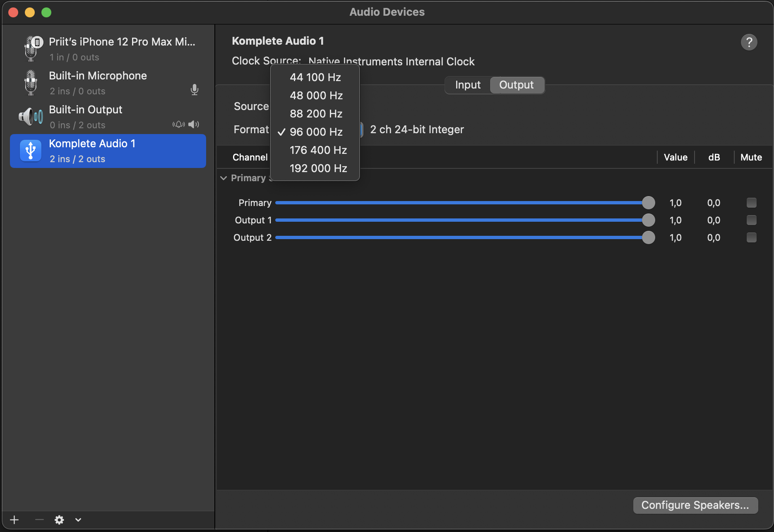Click Native Instruments Internal Clock text
Image resolution: width=774 pixels, height=532 pixels.
(x=391, y=61)
